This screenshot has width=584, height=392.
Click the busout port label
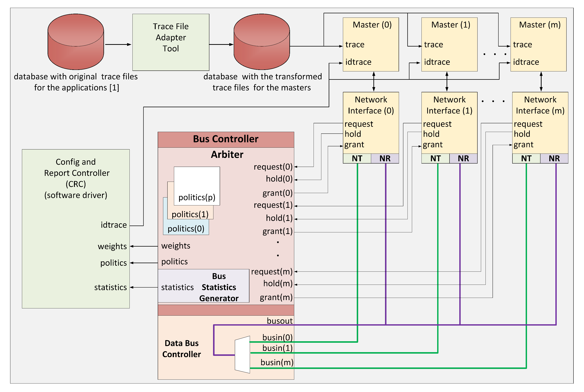(279, 321)
